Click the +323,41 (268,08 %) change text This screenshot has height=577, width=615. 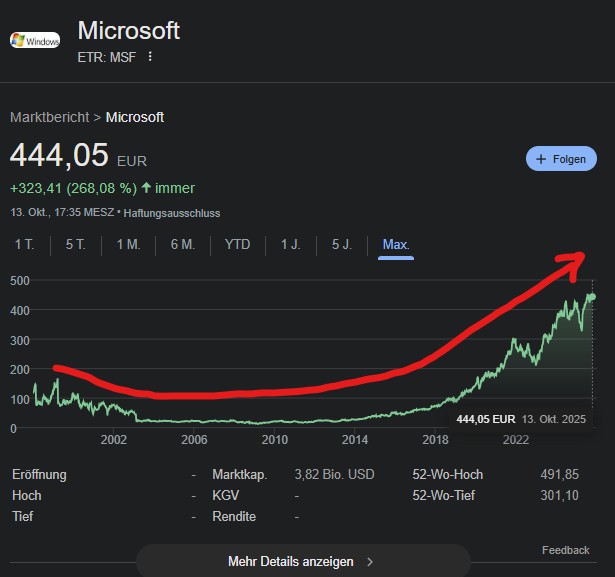[73, 188]
